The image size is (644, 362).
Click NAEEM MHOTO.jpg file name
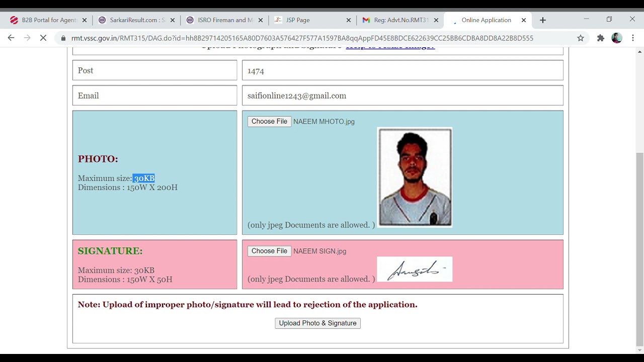(x=324, y=122)
